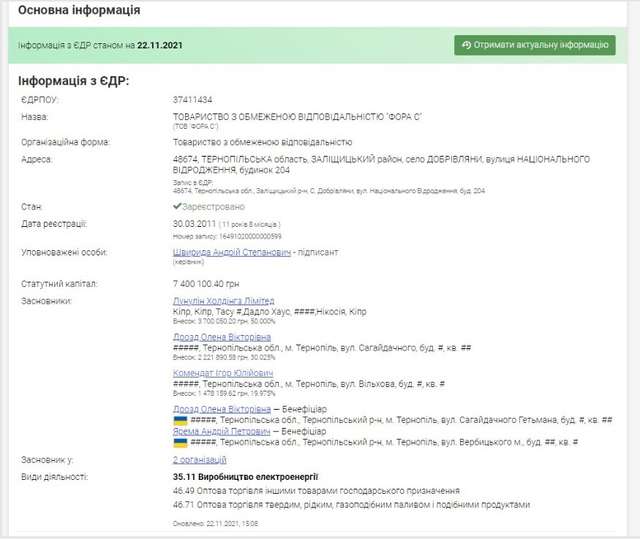The image size is (640, 540).
Task: Open founder Комендат Ігор Юлійович link
Action: (221, 373)
